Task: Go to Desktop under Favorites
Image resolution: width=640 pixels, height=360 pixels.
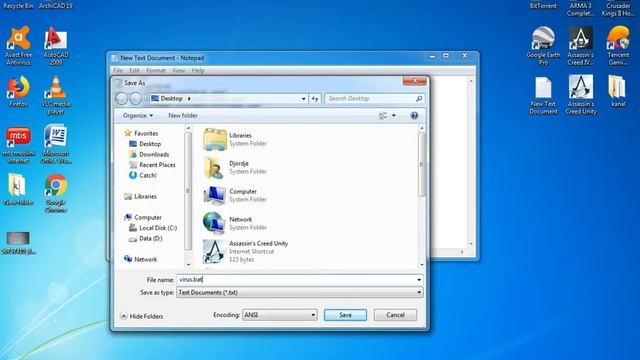Action: coord(145,144)
